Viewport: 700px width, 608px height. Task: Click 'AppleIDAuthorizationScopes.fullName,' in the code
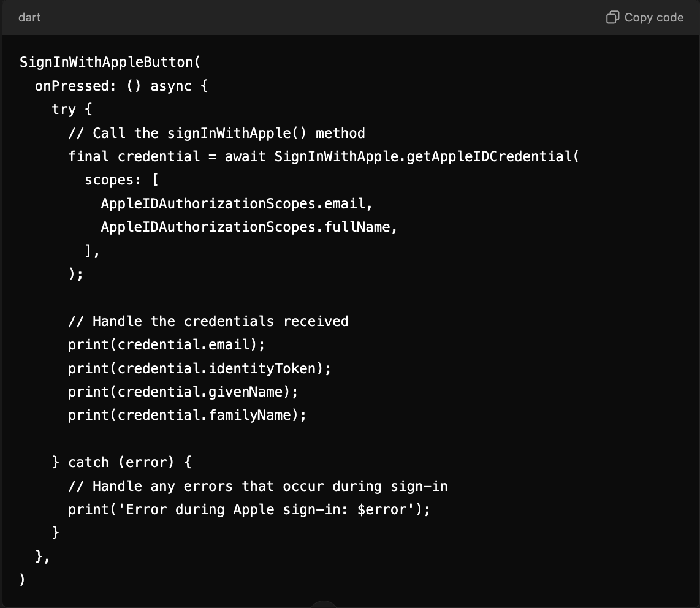tap(249, 227)
